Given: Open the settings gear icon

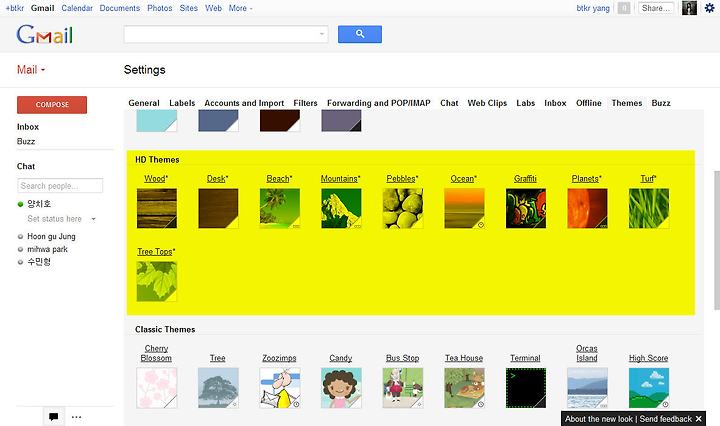Looking at the screenshot, I should tap(709, 8).
